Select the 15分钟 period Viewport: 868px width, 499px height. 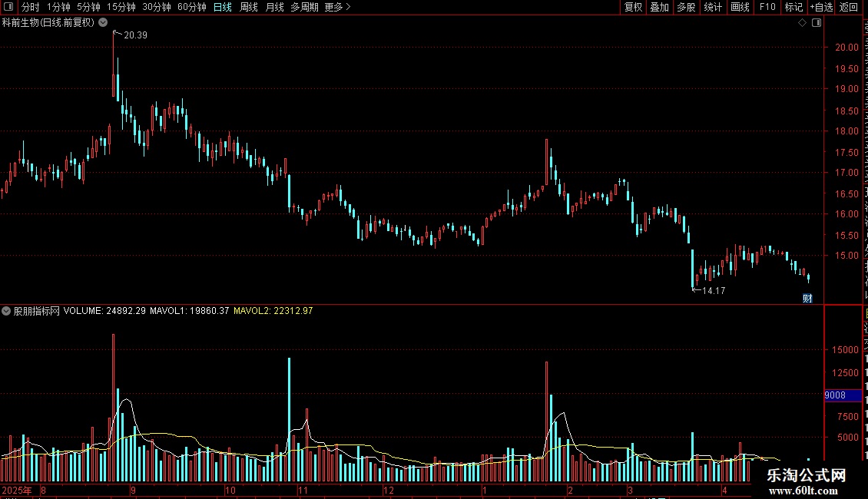click(121, 7)
